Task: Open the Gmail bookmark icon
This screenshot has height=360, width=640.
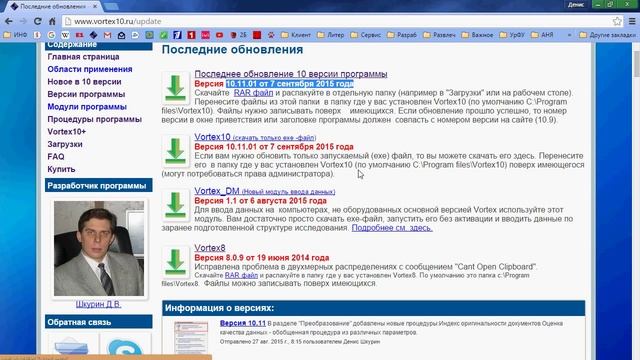Action: tap(107, 35)
